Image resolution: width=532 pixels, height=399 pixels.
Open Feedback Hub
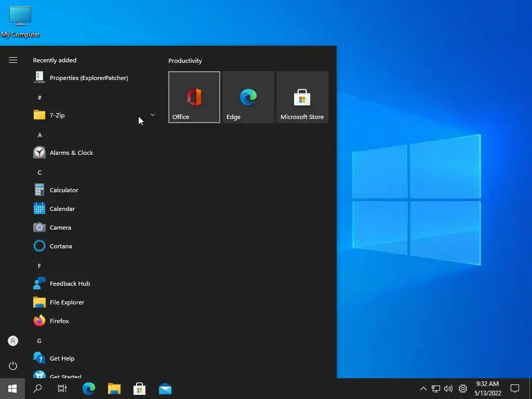(95, 284)
